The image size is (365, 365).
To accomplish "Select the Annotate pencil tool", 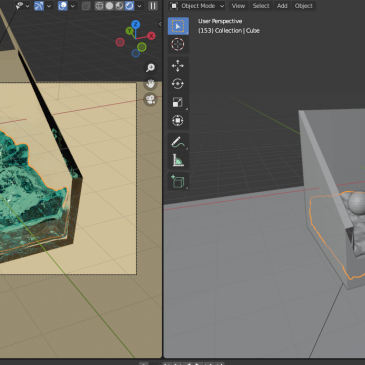I will click(178, 142).
